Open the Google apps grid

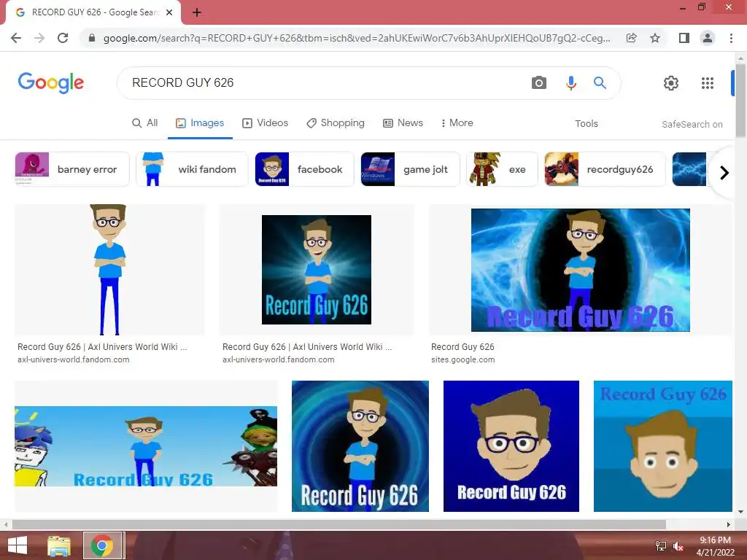coord(708,83)
